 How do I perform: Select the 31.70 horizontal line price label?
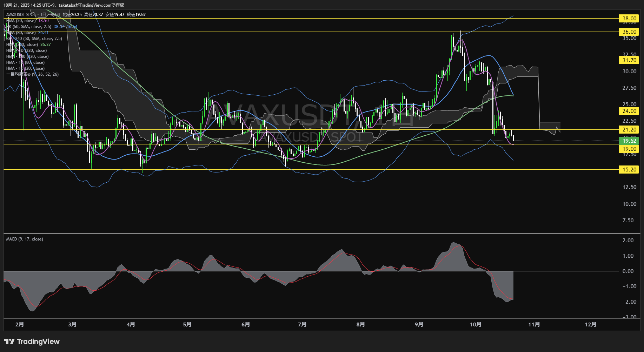629,60
